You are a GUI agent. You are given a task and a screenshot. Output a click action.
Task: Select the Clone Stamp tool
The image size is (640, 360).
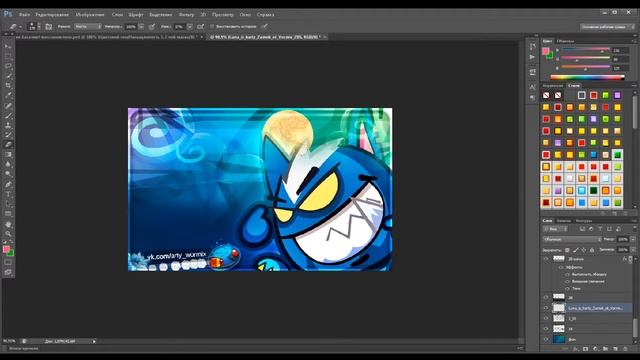[8, 125]
